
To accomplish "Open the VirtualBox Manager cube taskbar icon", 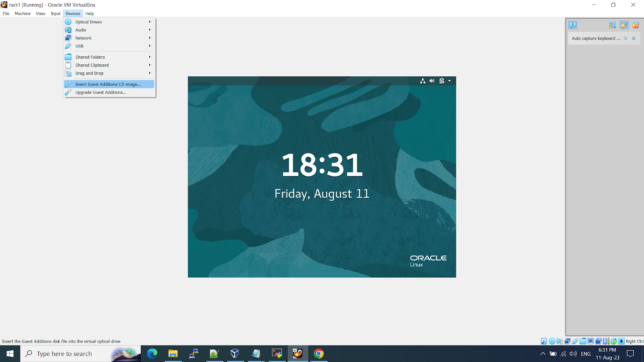I will [235, 354].
